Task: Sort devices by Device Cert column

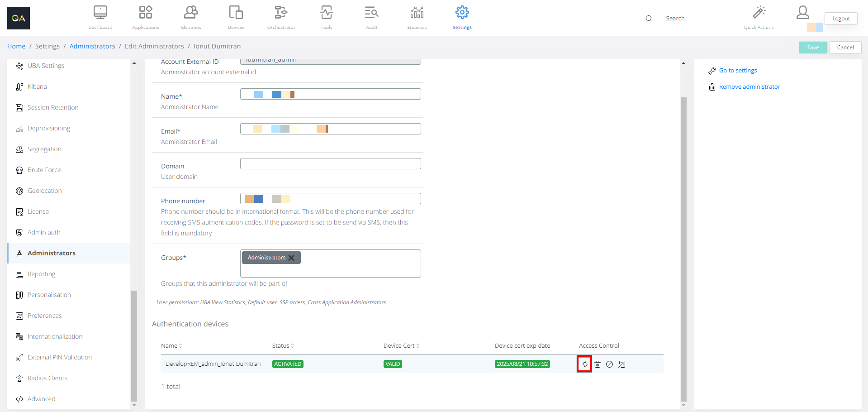Action: [x=401, y=345]
